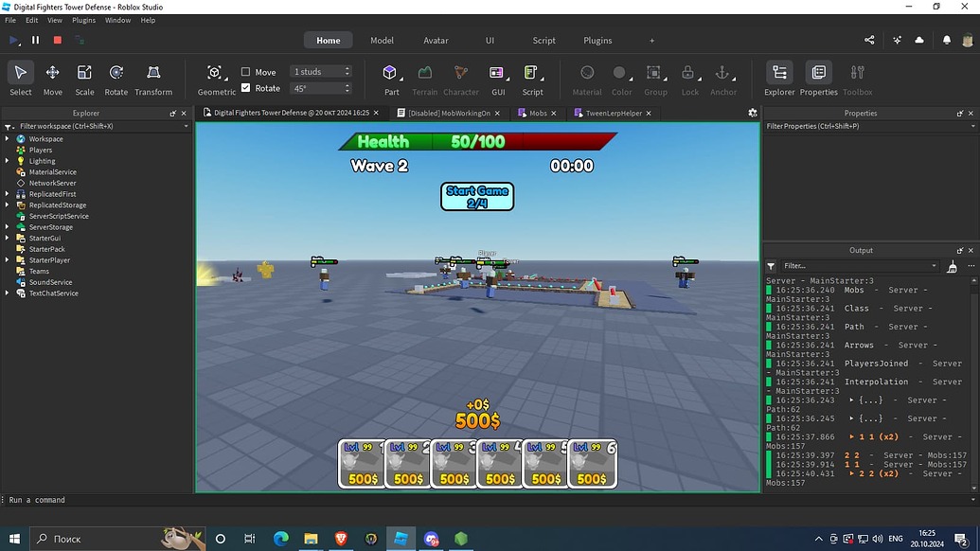Show the Explorer panel

pos(779,80)
